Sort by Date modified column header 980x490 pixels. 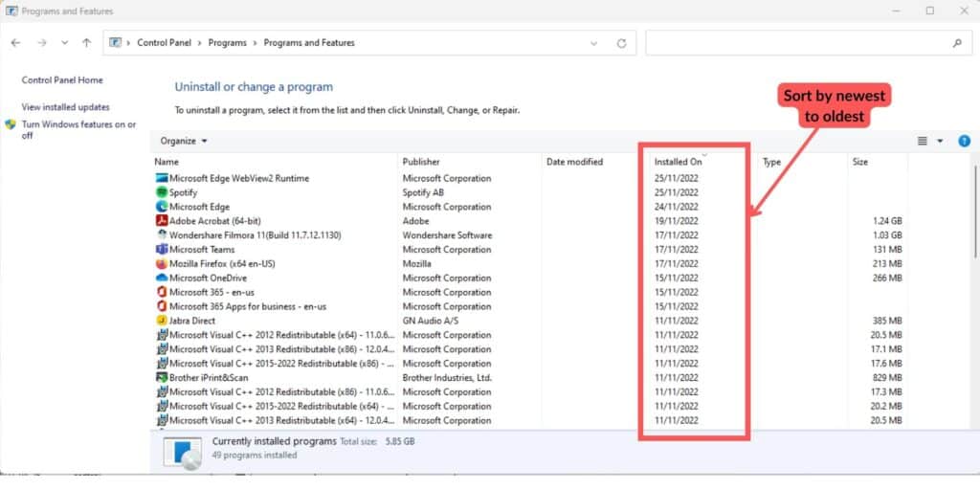574,162
